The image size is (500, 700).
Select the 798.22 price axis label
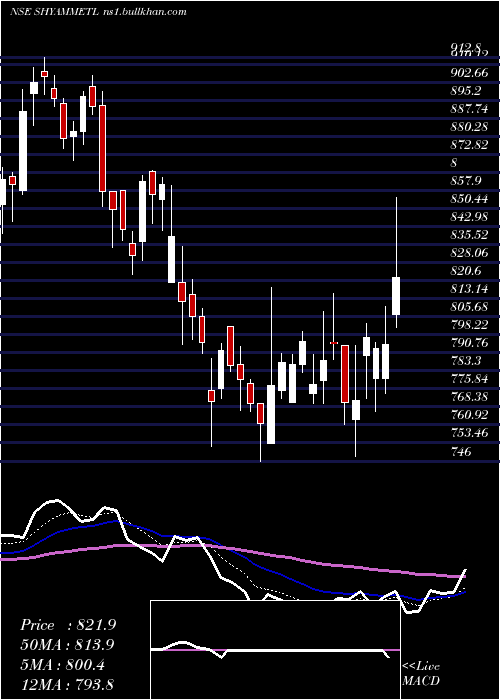pyautogui.click(x=468, y=325)
